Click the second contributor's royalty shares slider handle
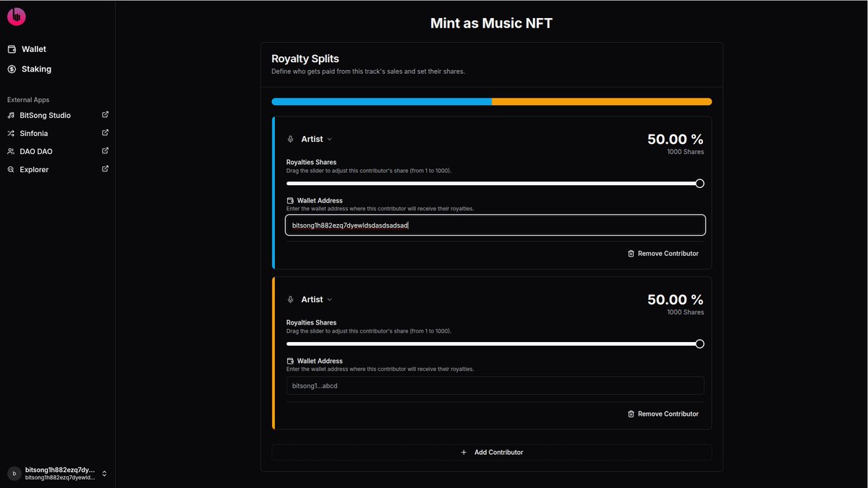The width and height of the screenshot is (868, 488). click(x=699, y=344)
